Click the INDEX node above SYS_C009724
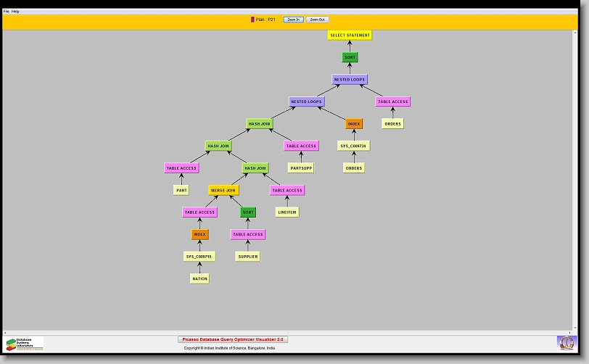The height and width of the screenshot is (364, 589). (x=353, y=124)
